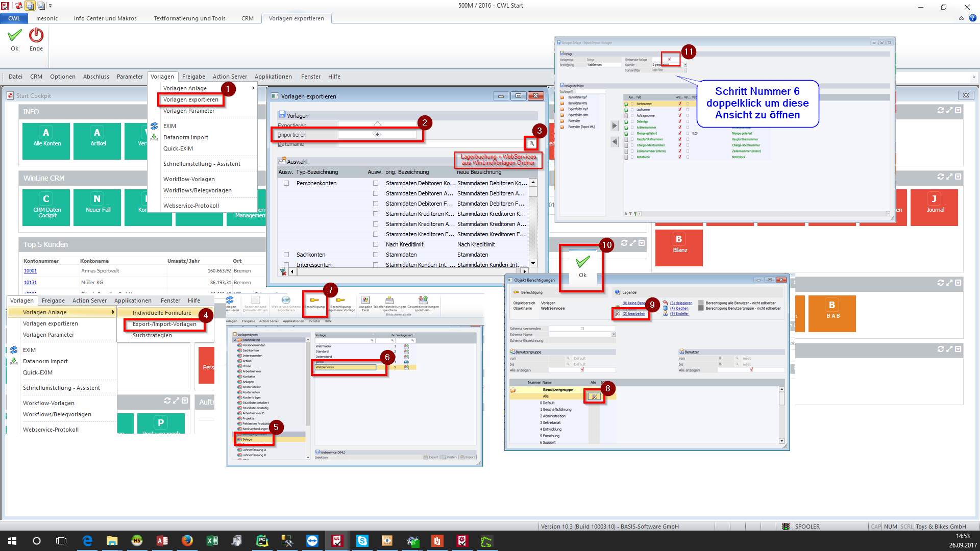Tick the Sachkonten selection checkbox
The width and height of the screenshot is (980, 551).
point(286,255)
